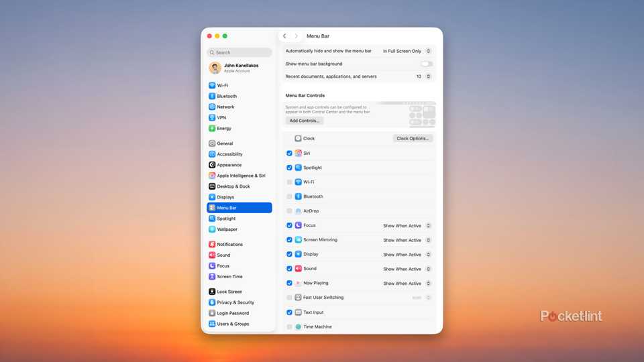
Task: Click the Lock Screen icon in the sidebar
Action: 212,292
